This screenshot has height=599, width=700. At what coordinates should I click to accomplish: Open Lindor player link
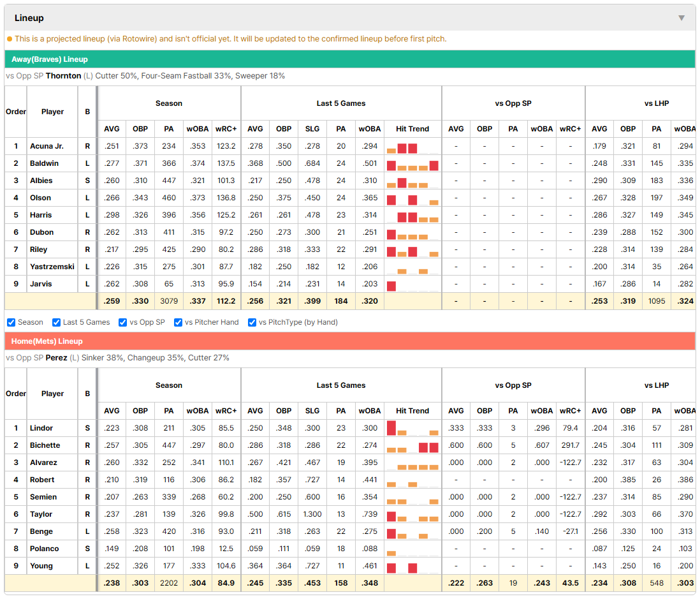click(41, 428)
